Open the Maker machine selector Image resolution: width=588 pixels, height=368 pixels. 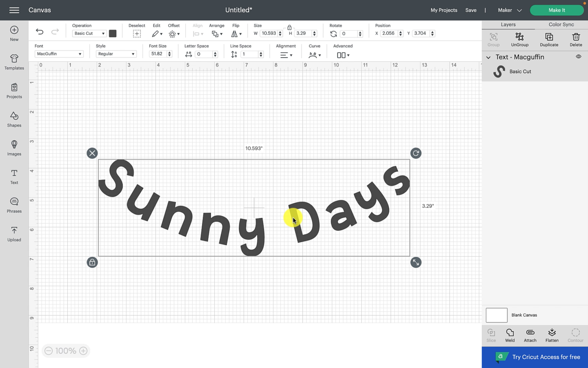[510, 10]
